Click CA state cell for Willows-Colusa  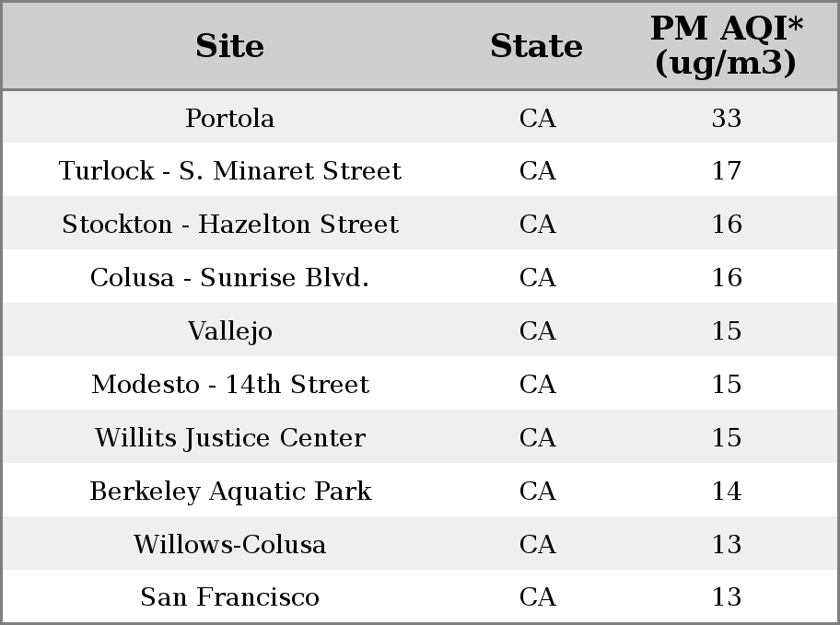coord(537,544)
